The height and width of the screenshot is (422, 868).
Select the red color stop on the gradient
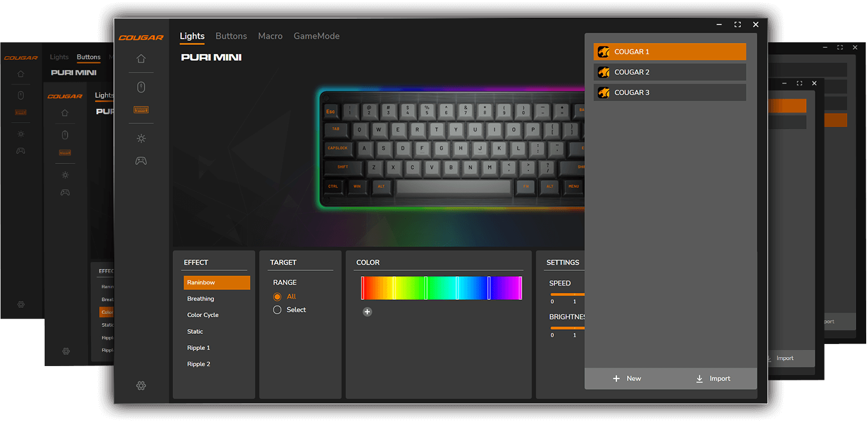click(x=362, y=288)
